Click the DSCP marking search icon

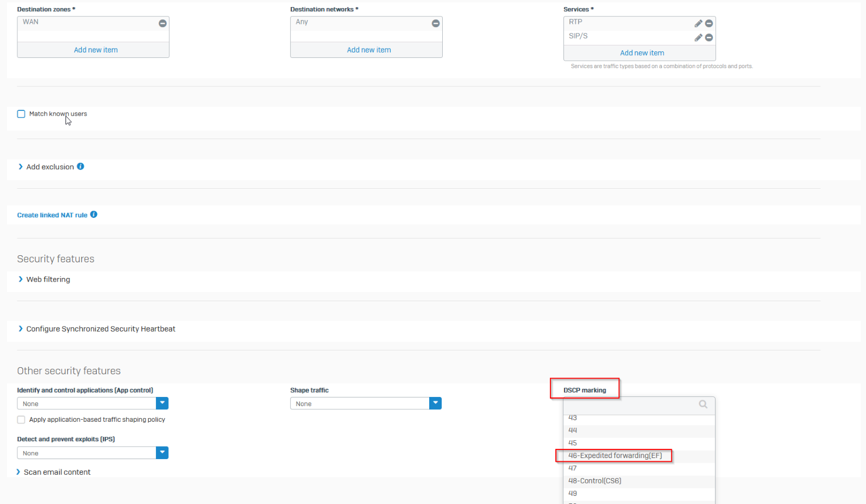[703, 404]
